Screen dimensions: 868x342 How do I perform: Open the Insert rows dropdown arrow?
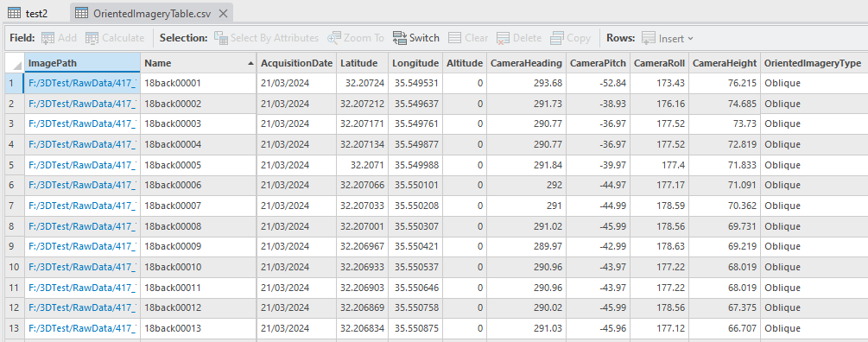pyautogui.click(x=690, y=39)
